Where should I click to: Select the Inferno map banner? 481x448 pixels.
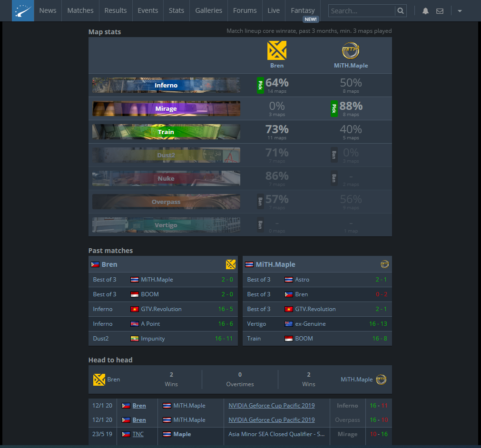166,85
